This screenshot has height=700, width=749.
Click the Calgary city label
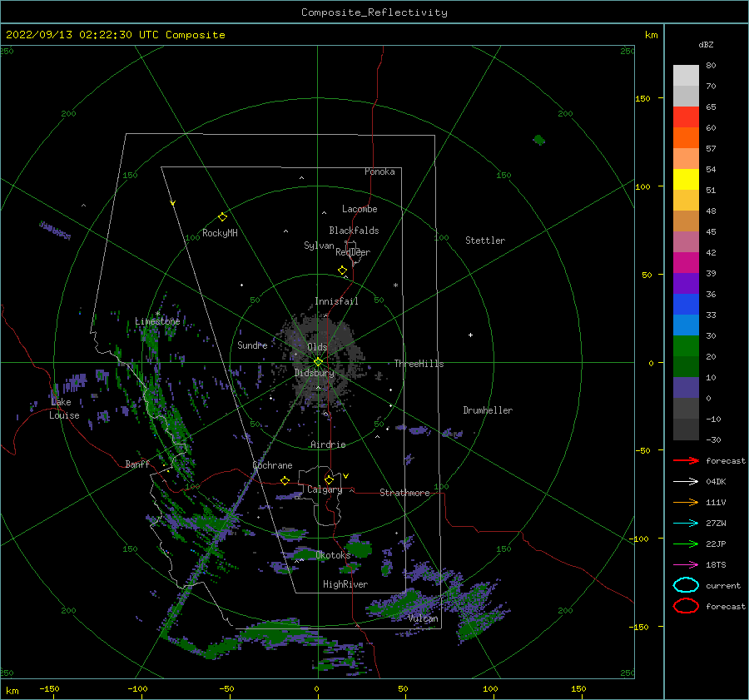coord(325,489)
